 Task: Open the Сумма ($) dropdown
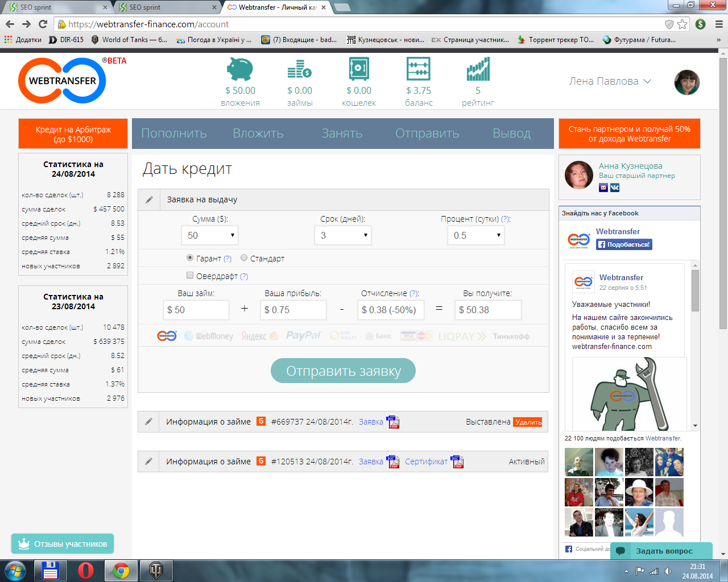tap(209, 235)
